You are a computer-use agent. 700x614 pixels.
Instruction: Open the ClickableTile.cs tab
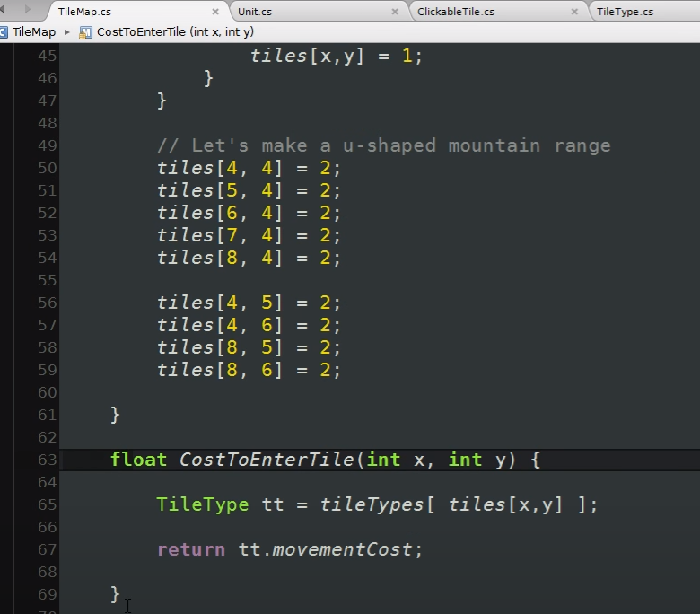pyautogui.click(x=456, y=12)
